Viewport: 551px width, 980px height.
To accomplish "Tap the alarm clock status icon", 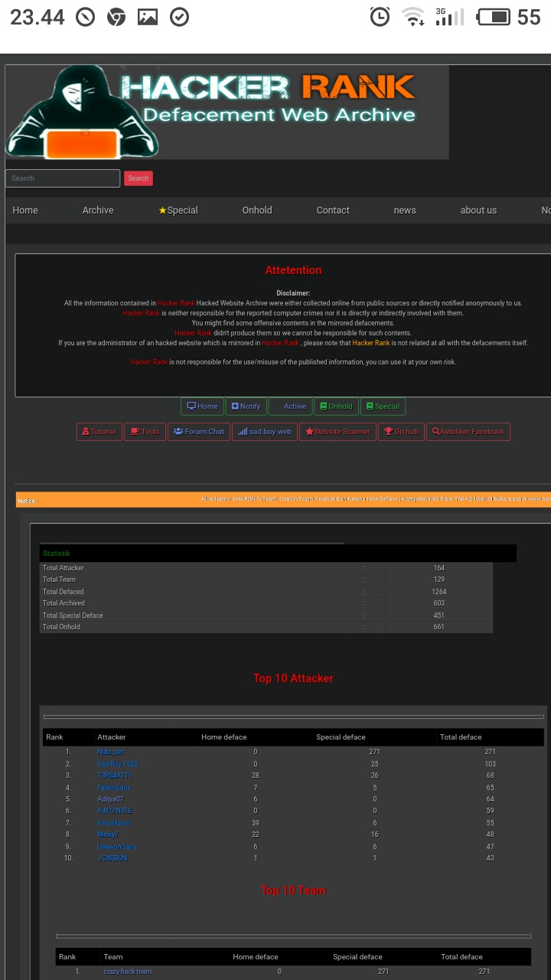I will (380, 17).
